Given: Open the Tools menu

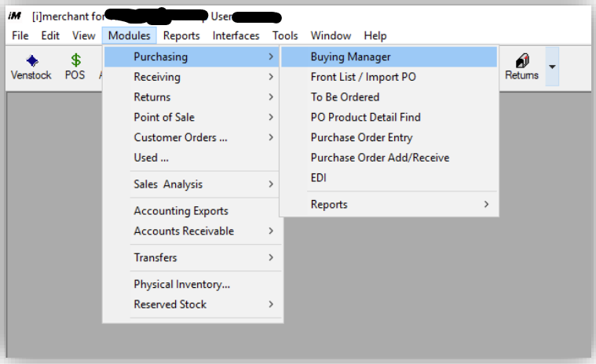Looking at the screenshot, I should click(285, 35).
